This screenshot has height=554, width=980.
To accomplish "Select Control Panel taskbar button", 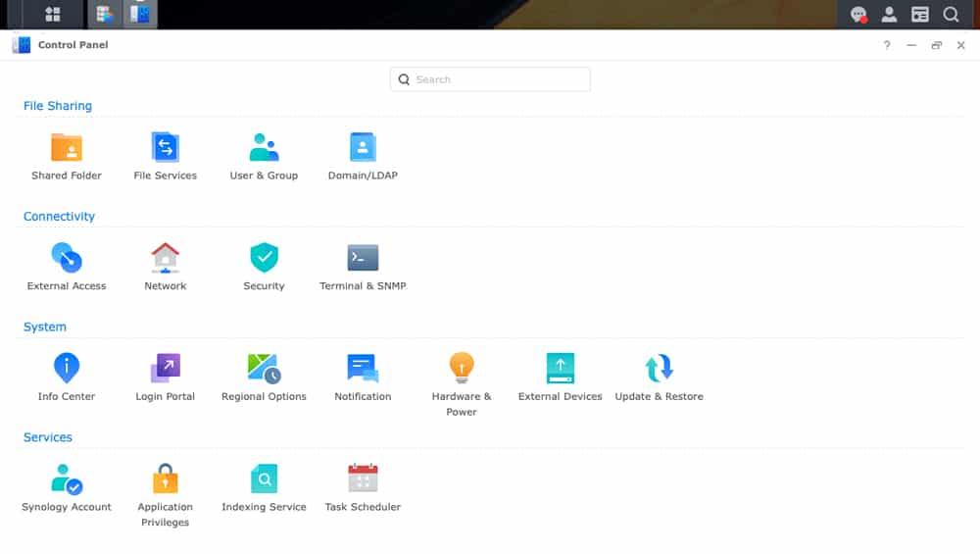I will 140,14.
